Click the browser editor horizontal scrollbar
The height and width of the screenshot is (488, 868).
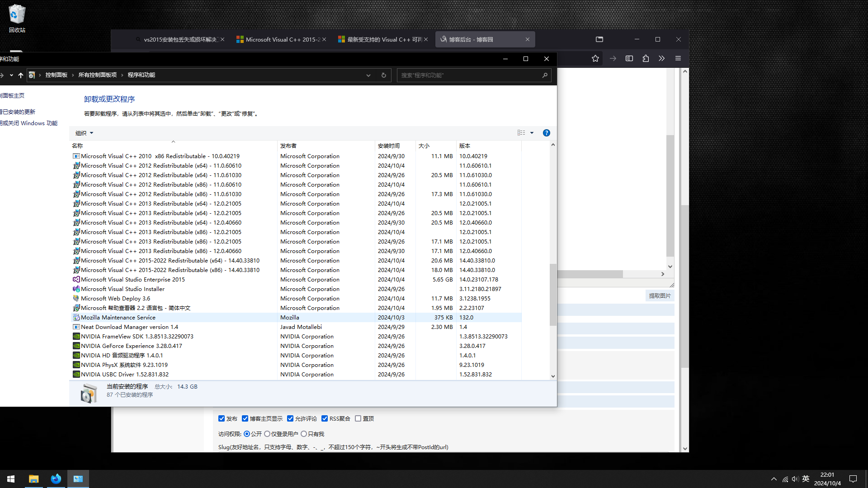590,274
